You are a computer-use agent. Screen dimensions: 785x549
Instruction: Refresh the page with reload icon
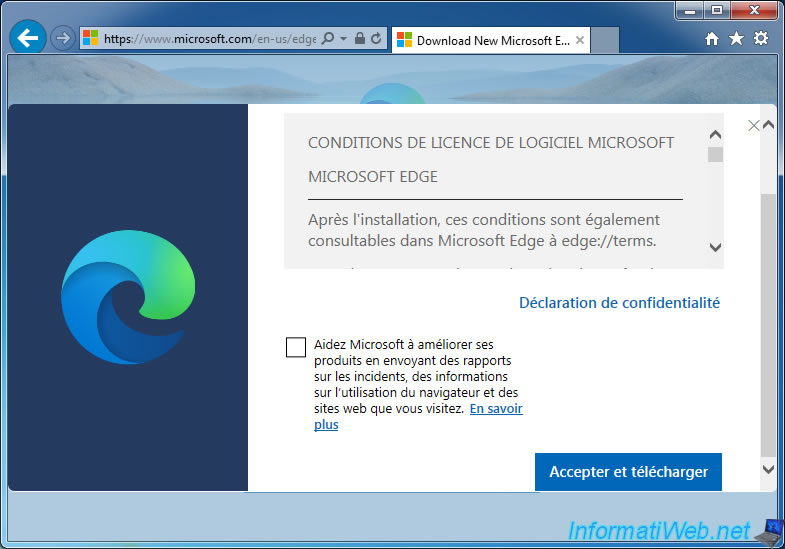[376, 39]
